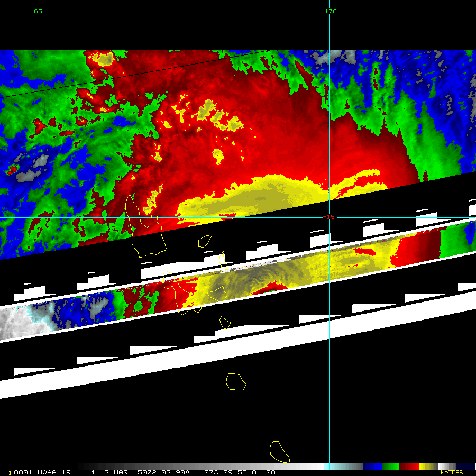Click the 01.00 resolution value
476x476 pixels.
[x=264, y=472]
